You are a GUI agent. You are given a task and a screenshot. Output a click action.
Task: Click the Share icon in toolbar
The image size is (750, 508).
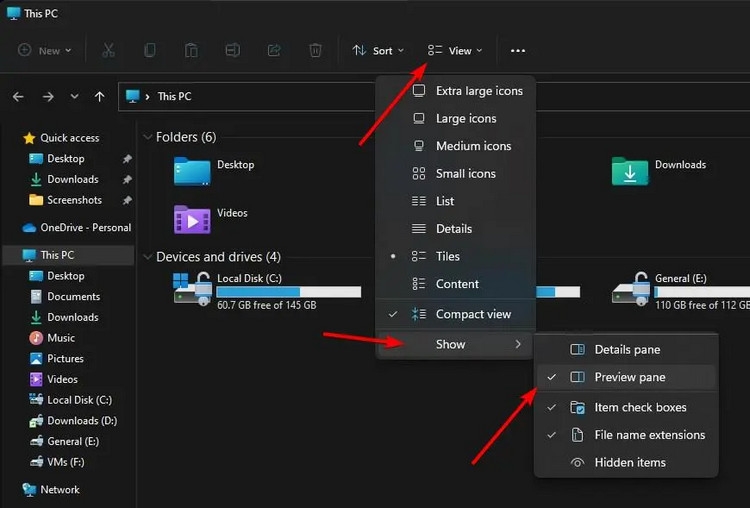pos(274,50)
